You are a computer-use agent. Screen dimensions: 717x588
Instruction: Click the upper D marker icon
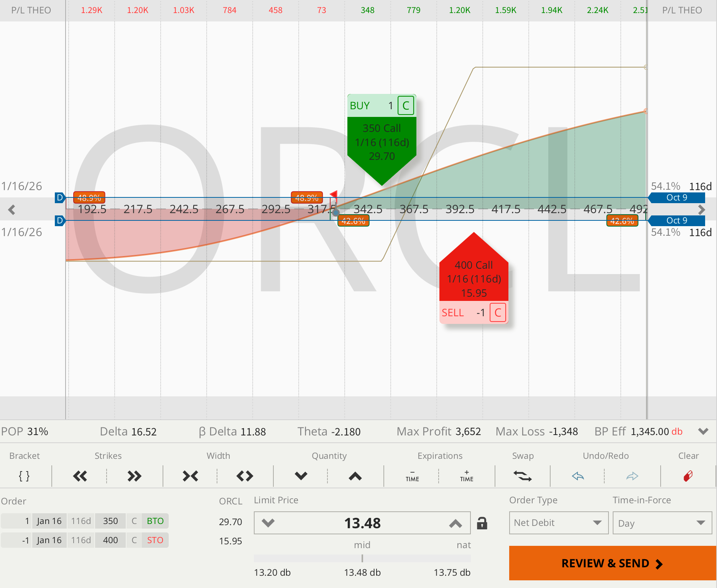point(60,198)
